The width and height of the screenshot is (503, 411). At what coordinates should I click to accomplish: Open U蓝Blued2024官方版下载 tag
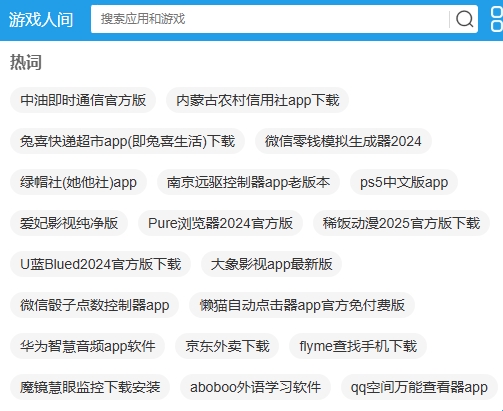pos(100,264)
